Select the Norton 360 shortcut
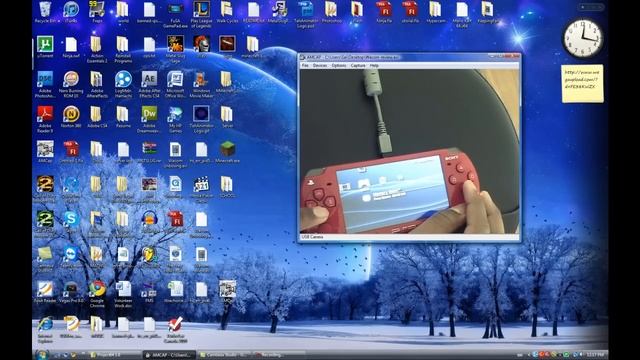This screenshot has width=640, height=360. pyautogui.click(x=71, y=117)
